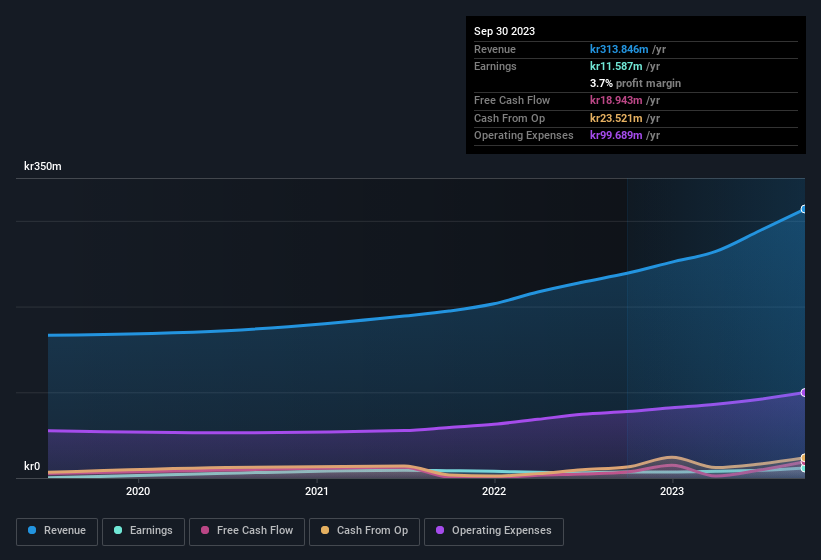821x560 pixels.
Task: Click the 2021 axis label
Action: pos(316,491)
